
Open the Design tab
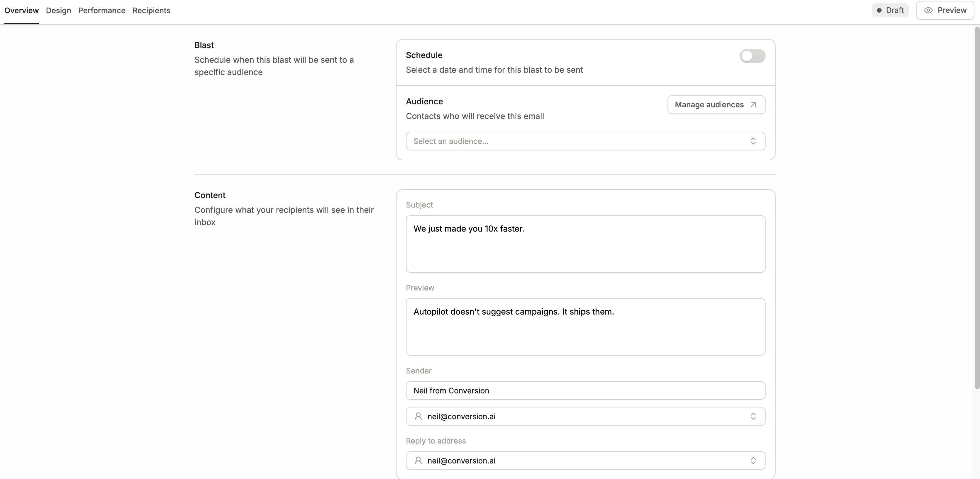59,11
